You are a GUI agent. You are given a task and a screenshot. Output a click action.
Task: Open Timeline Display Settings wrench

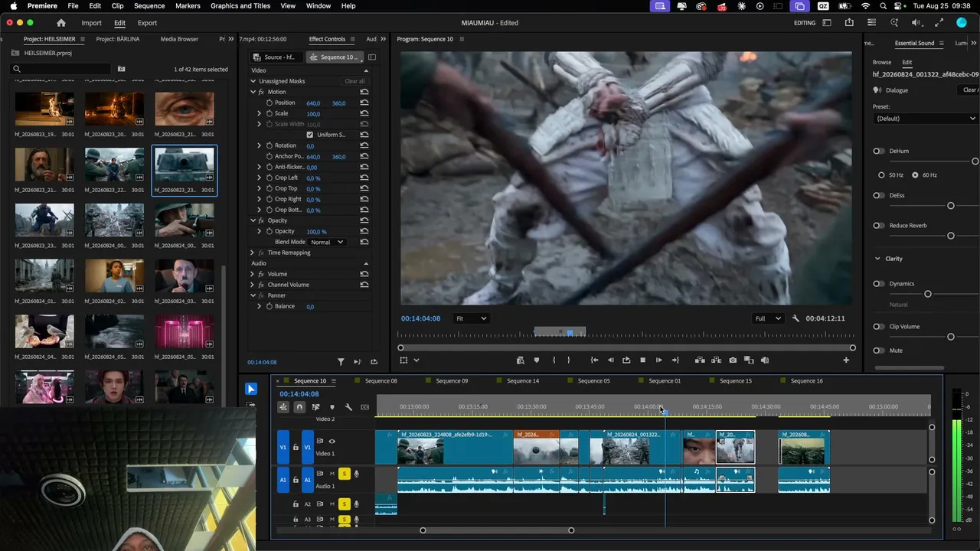(x=348, y=407)
